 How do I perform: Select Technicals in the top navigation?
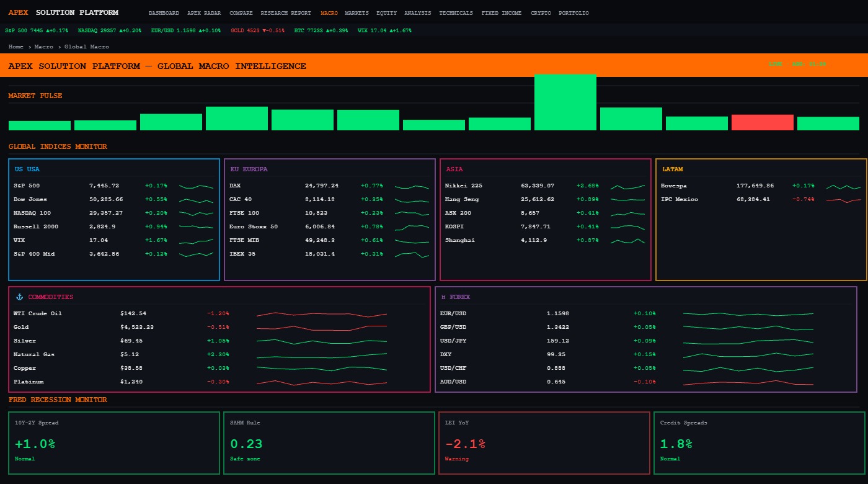[x=456, y=13]
